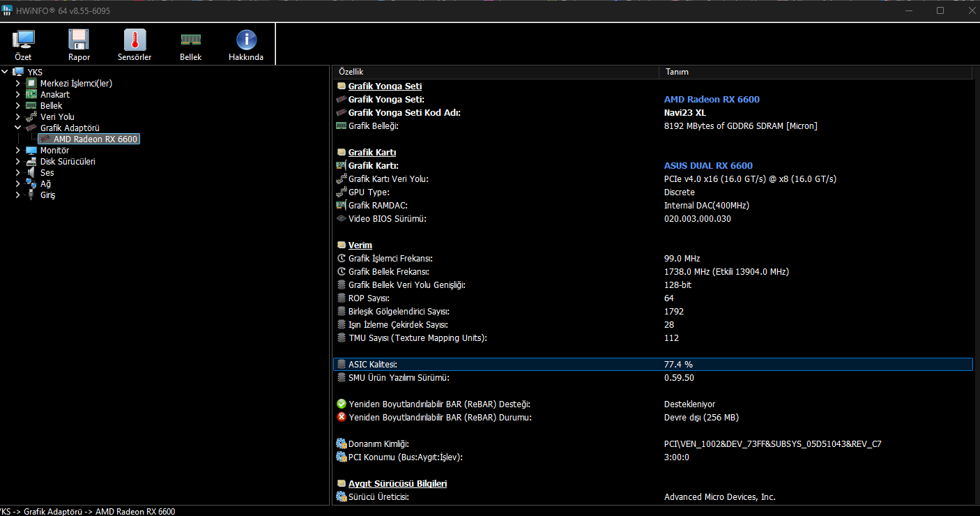The image size is (980, 516).
Task: Click the Merkezi İşlemci(ler) chip icon
Action: tap(31, 83)
